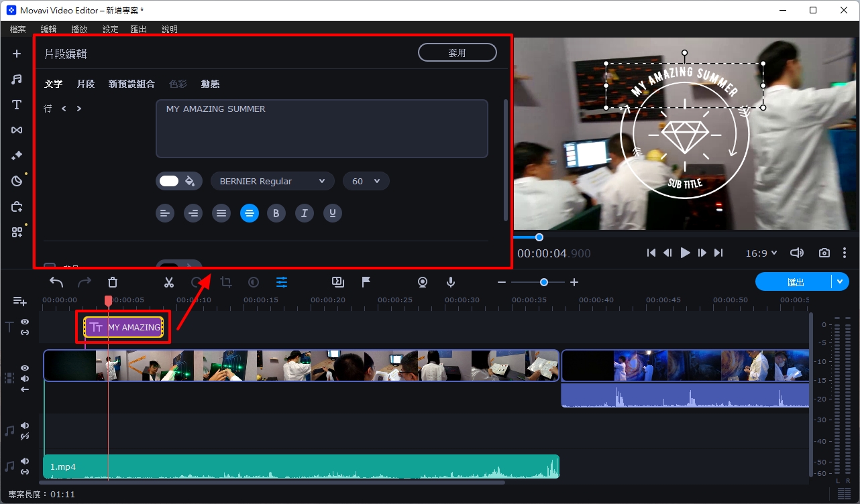Select the crop tool in timeline toolbar
This screenshot has height=504, width=860.
tap(226, 283)
